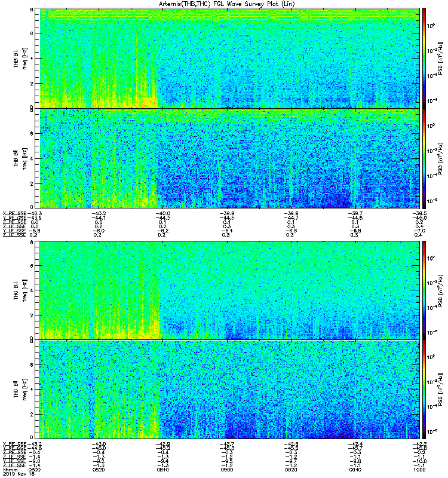Screen dimensions: 448x478
Task: Click the THB X_RE_GSE value -40.3
Action: (35, 214)
